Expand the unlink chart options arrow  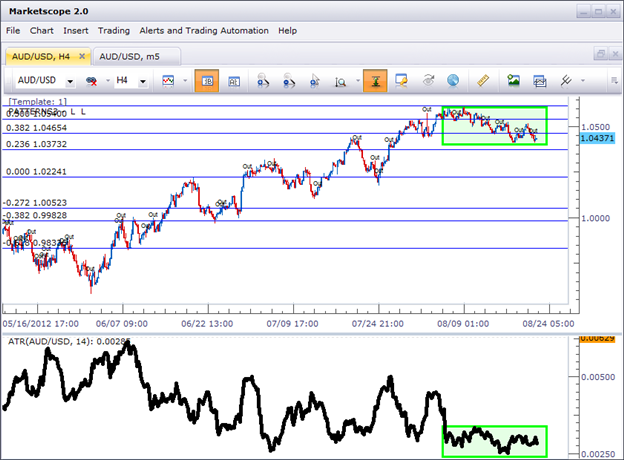(107, 81)
